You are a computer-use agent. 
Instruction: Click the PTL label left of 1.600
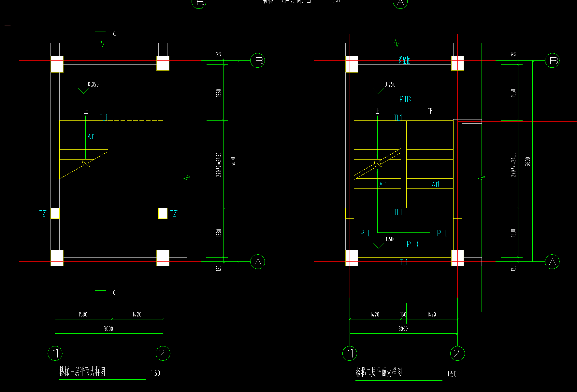[365, 233]
